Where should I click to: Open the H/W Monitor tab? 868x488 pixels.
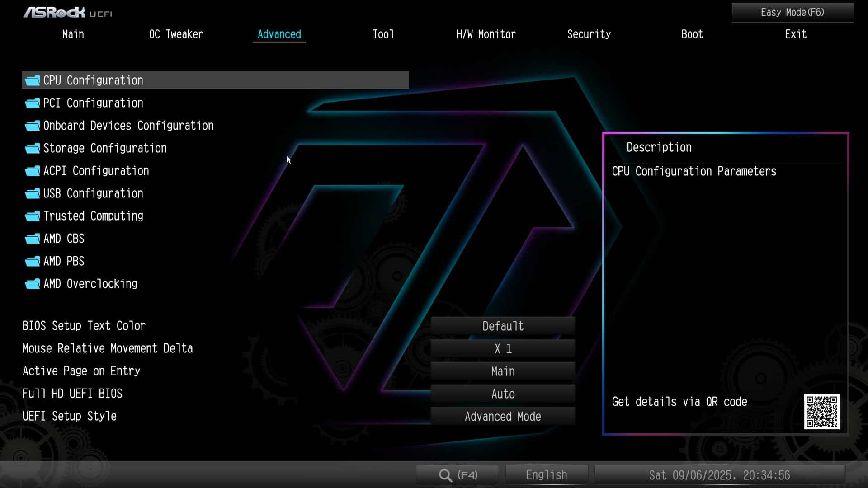(x=486, y=34)
